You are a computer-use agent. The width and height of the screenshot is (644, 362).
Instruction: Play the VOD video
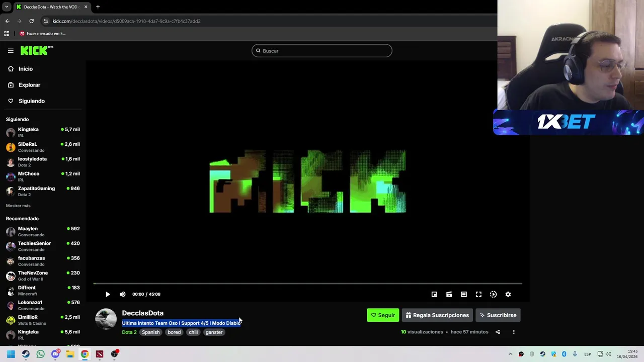pos(108,294)
